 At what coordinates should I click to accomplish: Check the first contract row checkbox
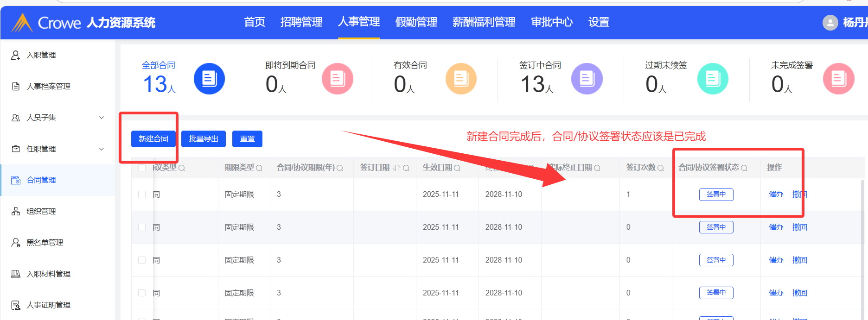(x=142, y=195)
